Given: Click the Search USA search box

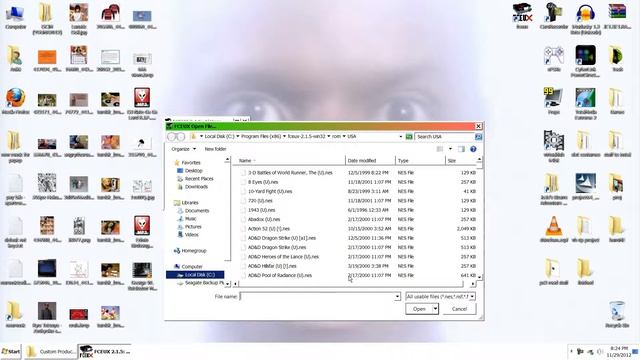Looking at the screenshot, I should pyautogui.click(x=445, y=137).
